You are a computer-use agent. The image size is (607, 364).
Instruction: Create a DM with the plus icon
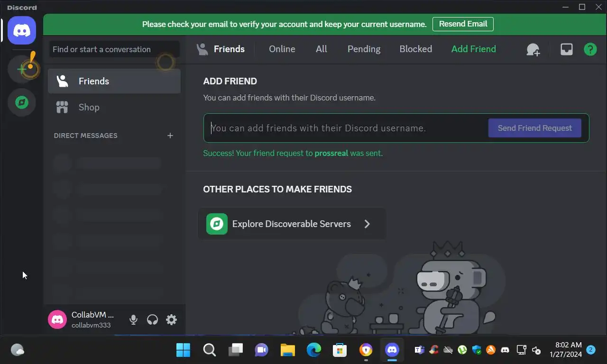170,136
